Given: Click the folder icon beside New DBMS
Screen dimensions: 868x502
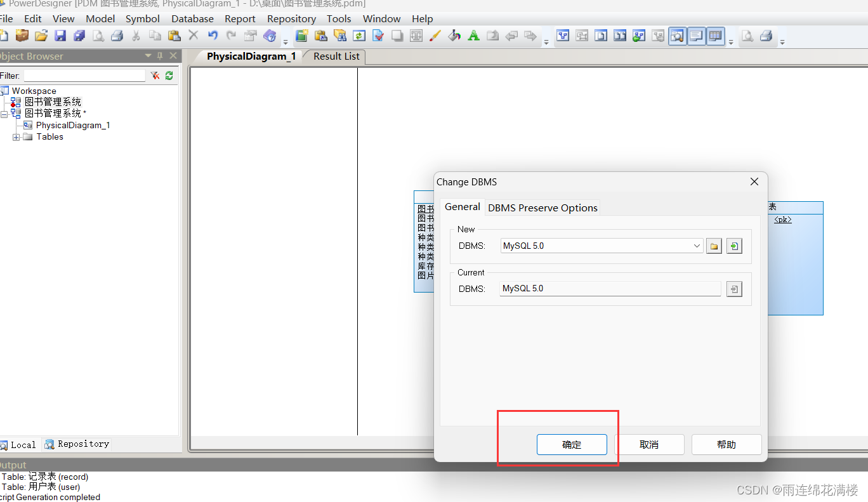Looking at the screenshot, I should 714,246.
